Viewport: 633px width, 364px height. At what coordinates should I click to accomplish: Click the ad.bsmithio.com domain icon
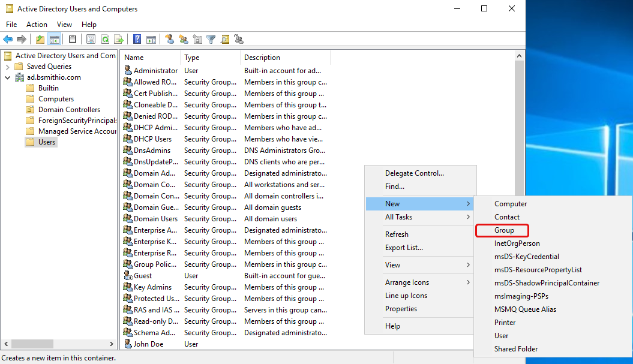click(x=19, y=77)
